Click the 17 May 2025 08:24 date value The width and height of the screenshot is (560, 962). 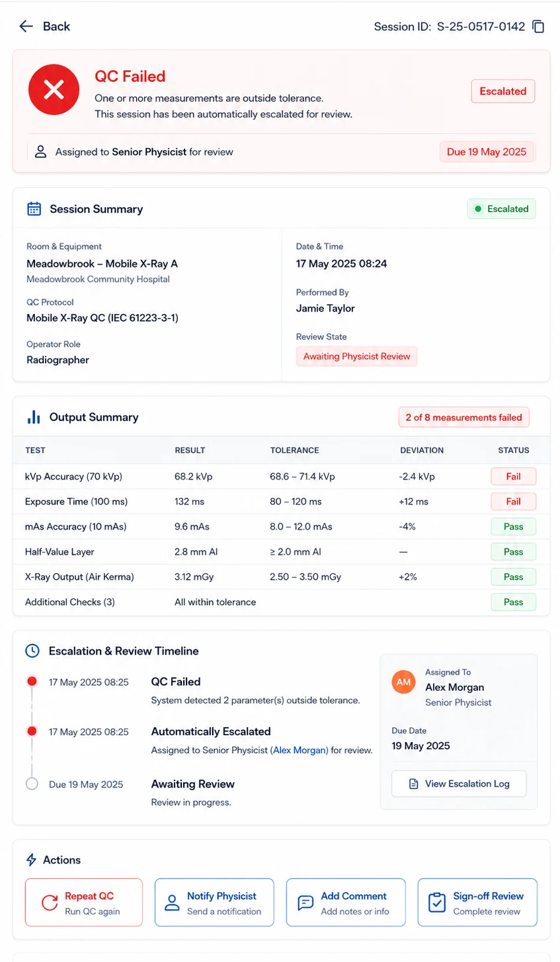click(x=342, y=263)
